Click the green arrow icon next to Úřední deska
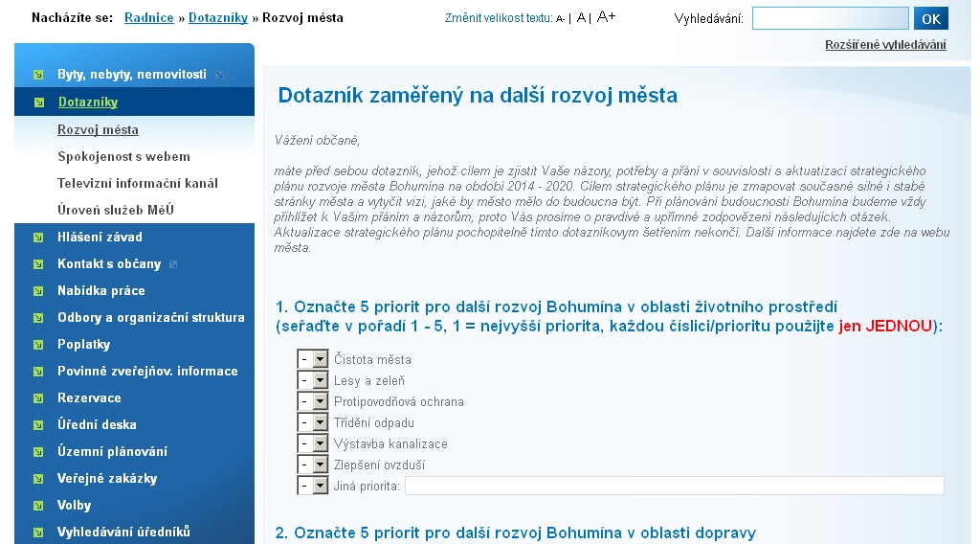This screenshot has height=544, width=980. (38, 425)
